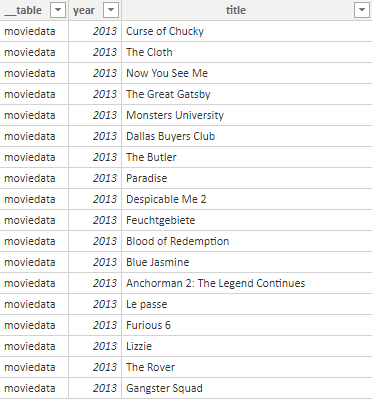Viewport: 372px width, 399px height.
Task: Open the year column filter dropdown
Action: click(x=111, y=10)
